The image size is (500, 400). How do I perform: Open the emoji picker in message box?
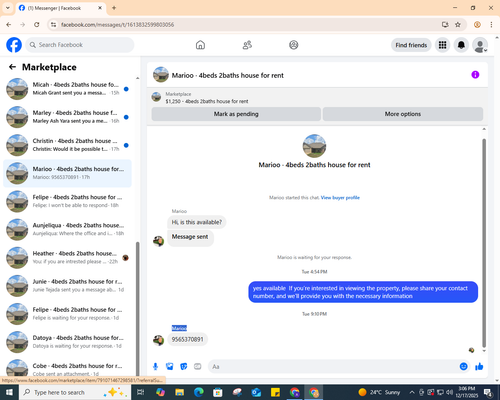pyautogui.click(x=463, y=367)
